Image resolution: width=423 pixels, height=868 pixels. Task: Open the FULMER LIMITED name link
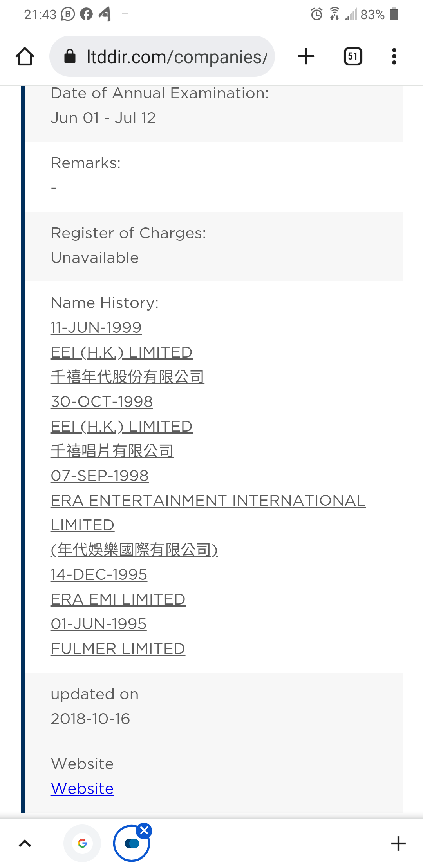point(118,648)
